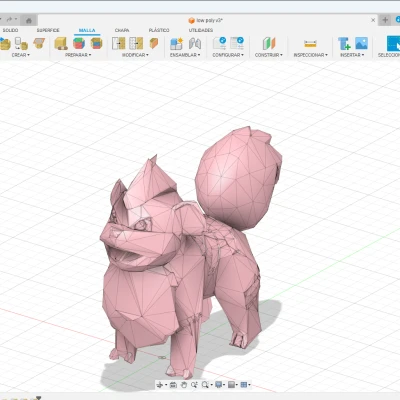
Task: Switch to the SUPERFICIE tab
Action: (x=48, y=30)
